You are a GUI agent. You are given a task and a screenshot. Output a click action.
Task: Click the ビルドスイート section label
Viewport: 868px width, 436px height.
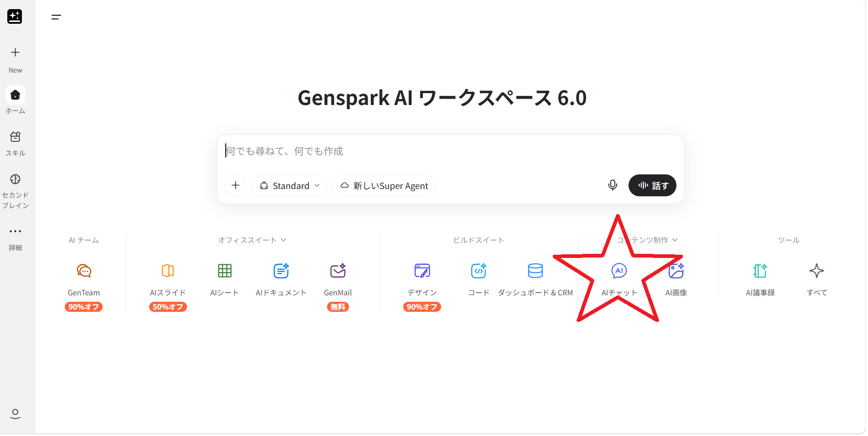(478, 240)
